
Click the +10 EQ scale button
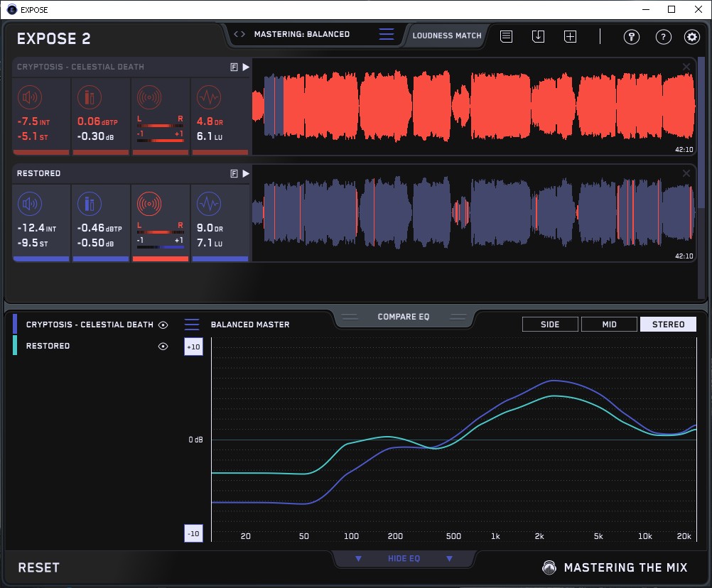click(193, 347)
